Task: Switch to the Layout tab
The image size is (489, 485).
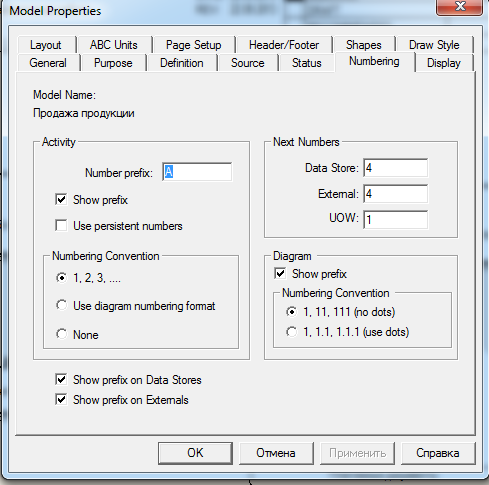Action: click(46, 45)
